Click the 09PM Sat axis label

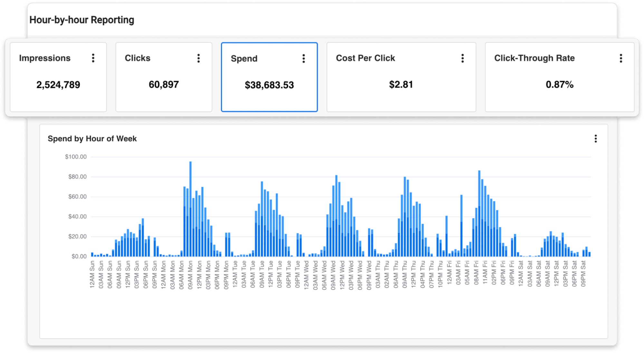pyautogui.click(x=583, y=274)
